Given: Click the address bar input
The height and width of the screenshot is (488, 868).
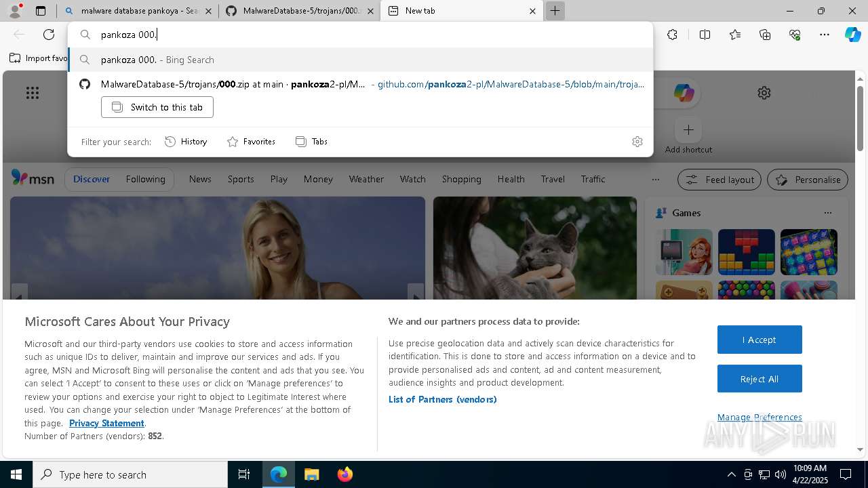Looking at the screenshot, I should pos(360,35).
